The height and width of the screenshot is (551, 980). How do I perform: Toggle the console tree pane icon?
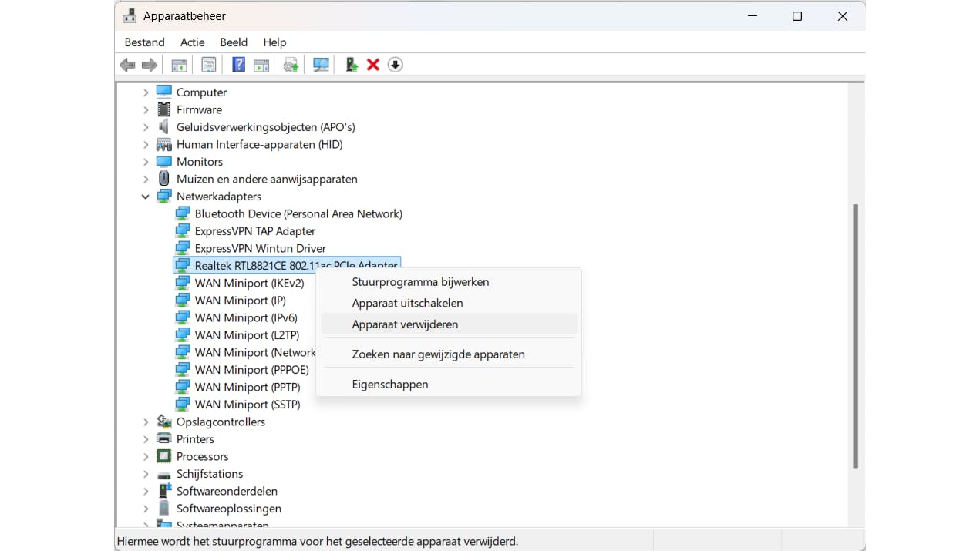(180, 66)
